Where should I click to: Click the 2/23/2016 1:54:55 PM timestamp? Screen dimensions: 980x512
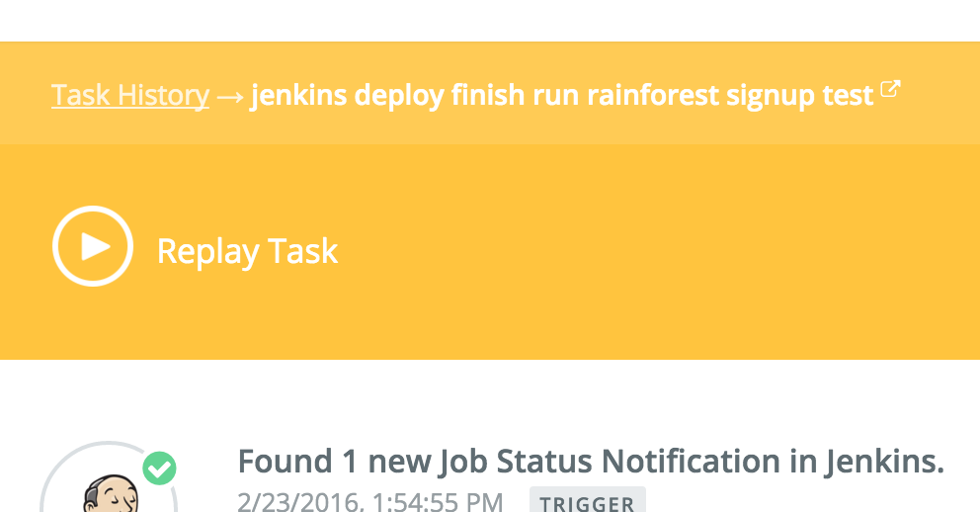click(x=370, y=501)
